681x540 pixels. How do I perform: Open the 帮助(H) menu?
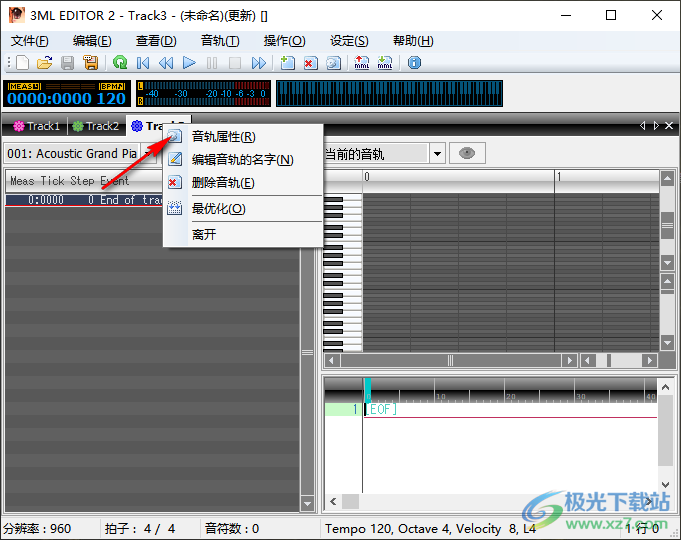[x=413, y=41]
